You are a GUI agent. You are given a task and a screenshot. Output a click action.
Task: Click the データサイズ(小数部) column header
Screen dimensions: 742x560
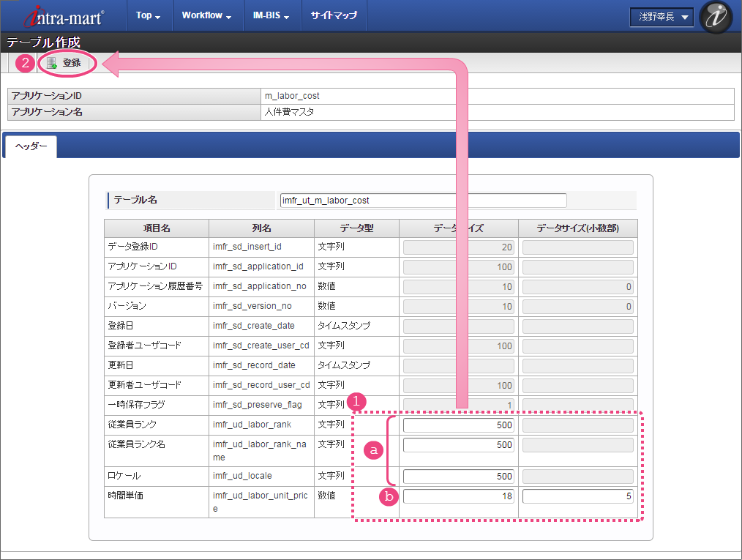pyautogui.click(x=578, y=228)
